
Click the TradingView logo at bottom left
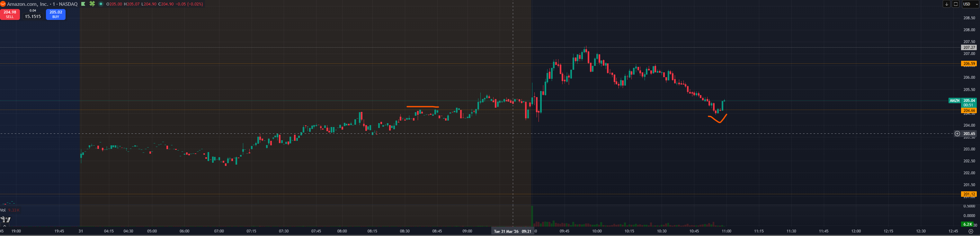(6, 219)
